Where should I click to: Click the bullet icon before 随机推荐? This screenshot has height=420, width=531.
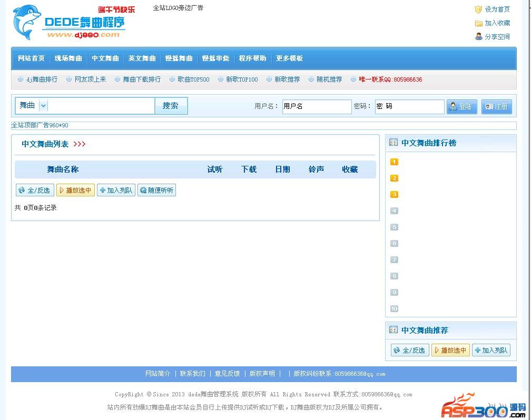point(311,79)
